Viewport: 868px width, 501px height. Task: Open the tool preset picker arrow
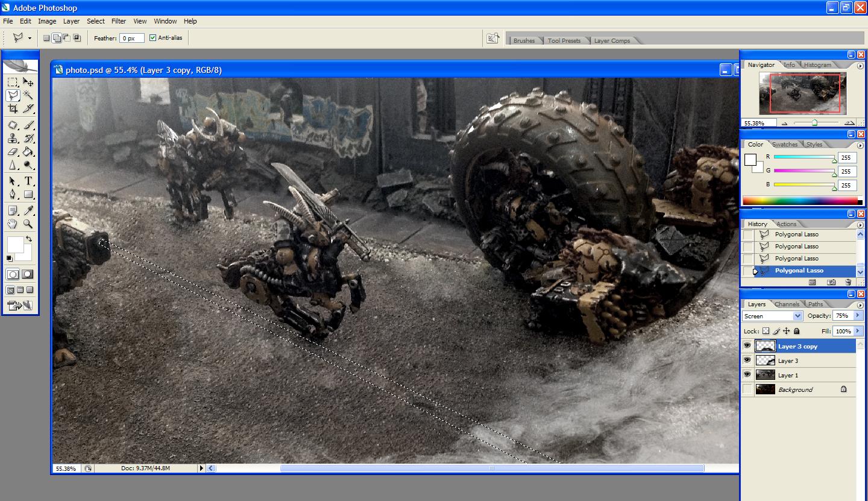[x=30, y=38]
